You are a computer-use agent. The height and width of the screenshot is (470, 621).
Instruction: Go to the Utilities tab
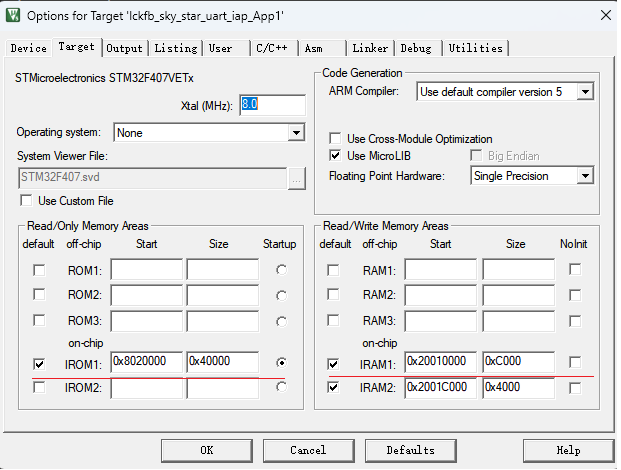[476, 48]
